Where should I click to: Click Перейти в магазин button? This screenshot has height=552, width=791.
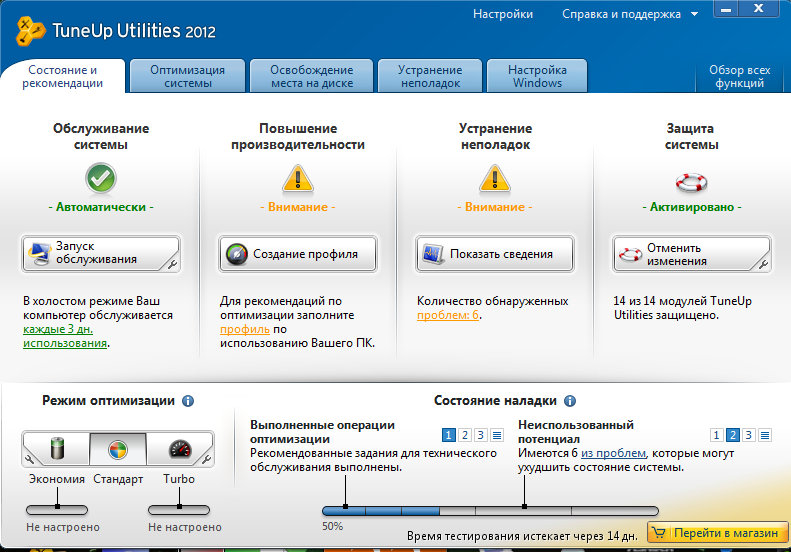[717, 533]
